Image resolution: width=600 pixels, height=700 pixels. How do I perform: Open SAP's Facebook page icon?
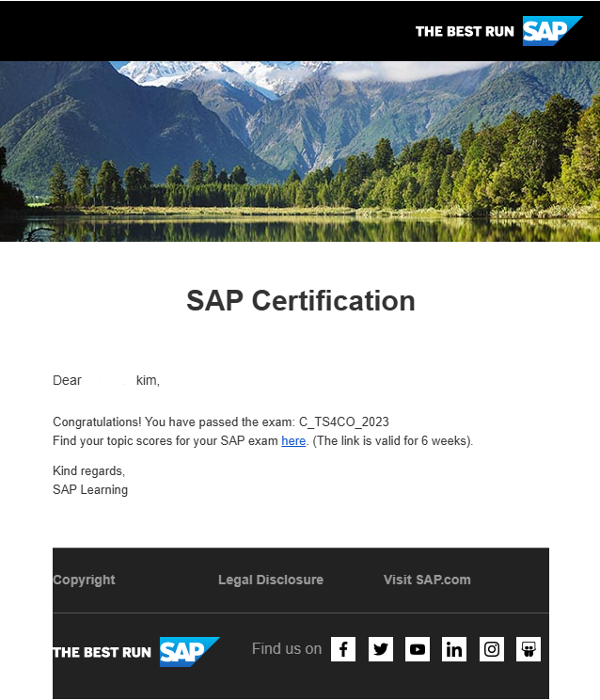tap(343, 649)
